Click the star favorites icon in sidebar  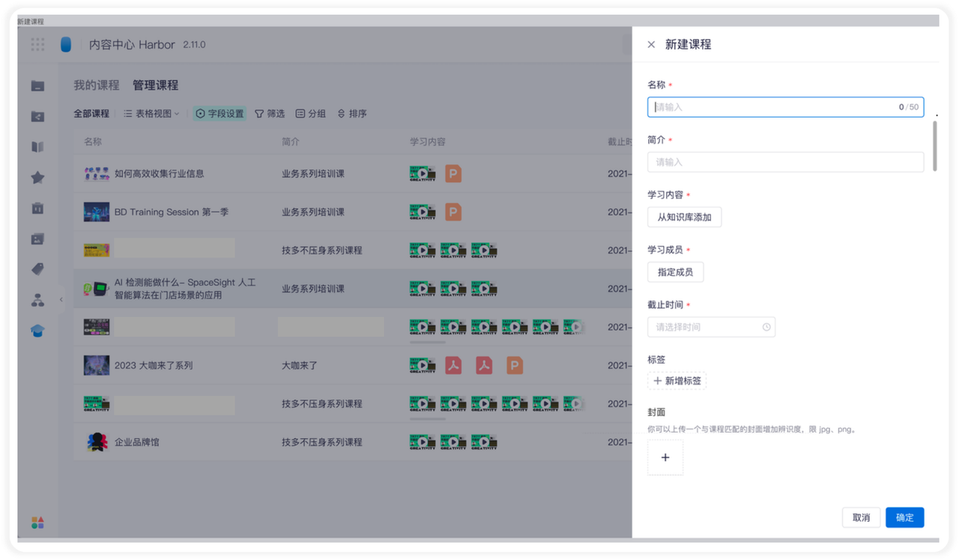(x=37, y=177)
